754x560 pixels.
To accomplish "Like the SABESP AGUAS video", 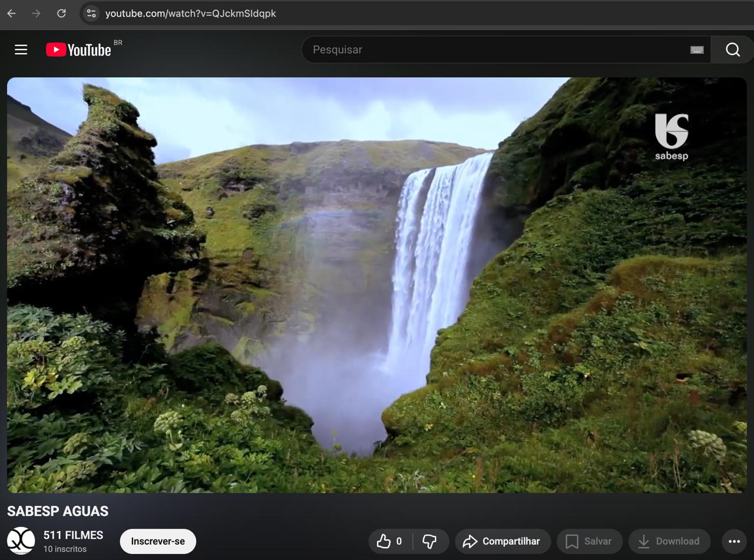I will [390, 541].
